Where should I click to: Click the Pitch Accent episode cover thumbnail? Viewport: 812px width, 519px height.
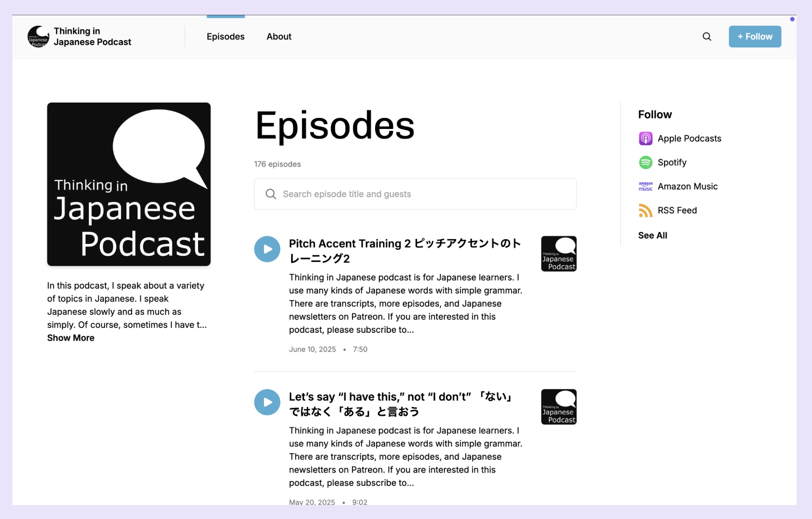tap(558, 254)
